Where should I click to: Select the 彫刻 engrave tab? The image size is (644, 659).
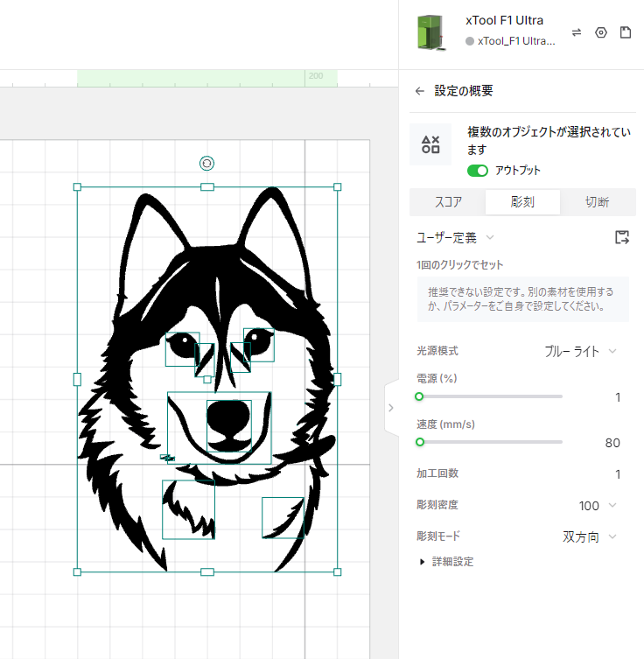522,202
